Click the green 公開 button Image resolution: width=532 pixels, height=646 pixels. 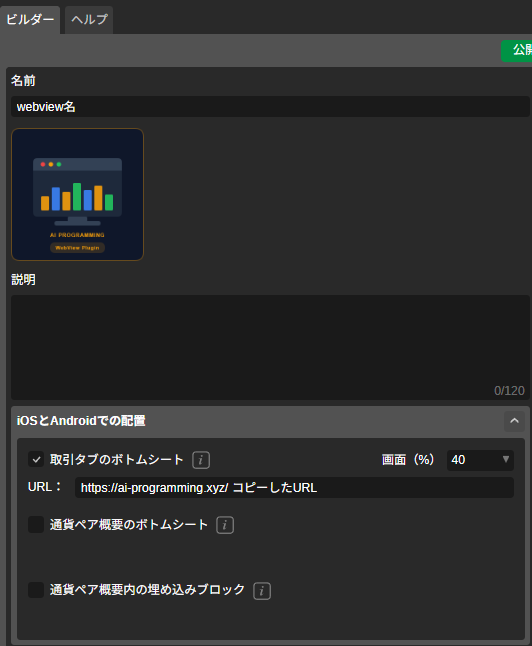pyautogui.click(x=517, y=51)
